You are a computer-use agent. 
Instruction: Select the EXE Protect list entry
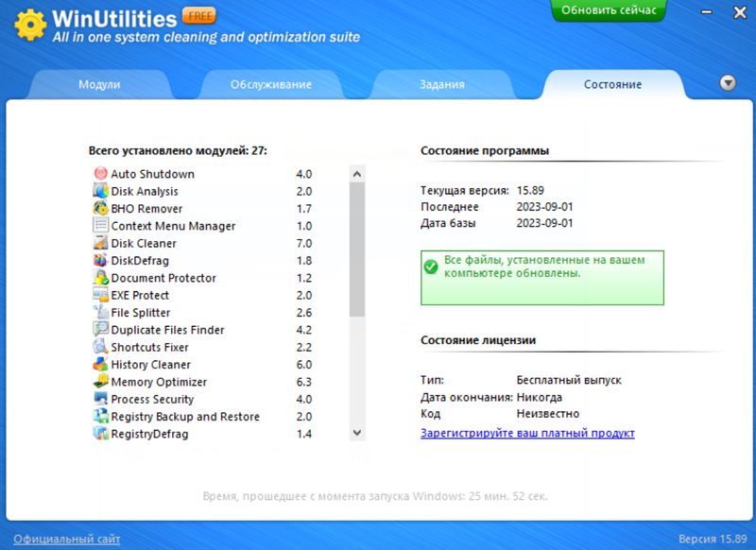(202, 295)
